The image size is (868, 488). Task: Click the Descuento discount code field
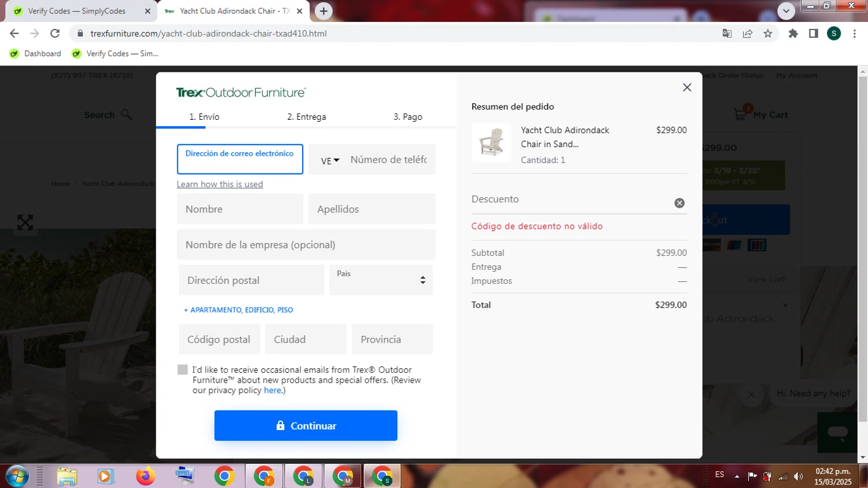click(570, 200)
